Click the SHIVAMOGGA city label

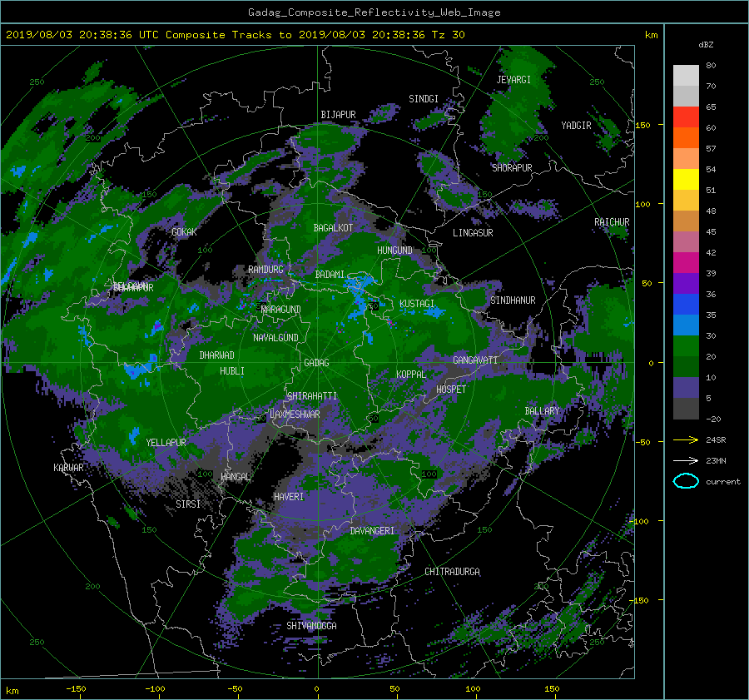[311, 625]
